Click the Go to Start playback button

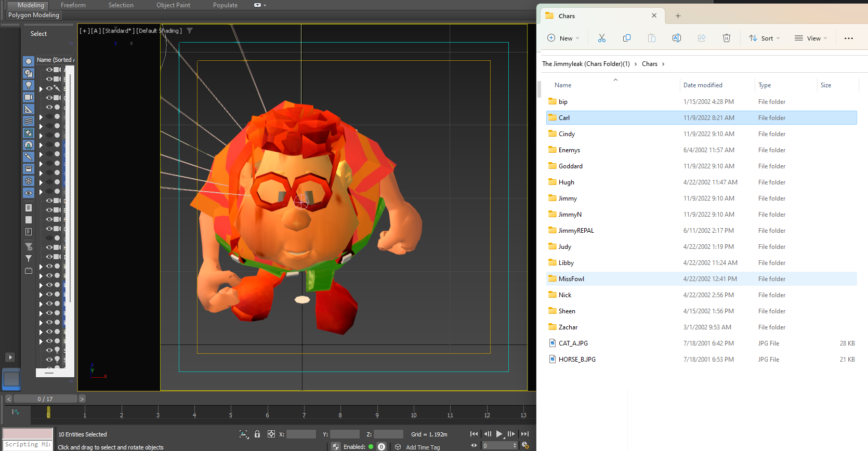[x=474, y=434]
